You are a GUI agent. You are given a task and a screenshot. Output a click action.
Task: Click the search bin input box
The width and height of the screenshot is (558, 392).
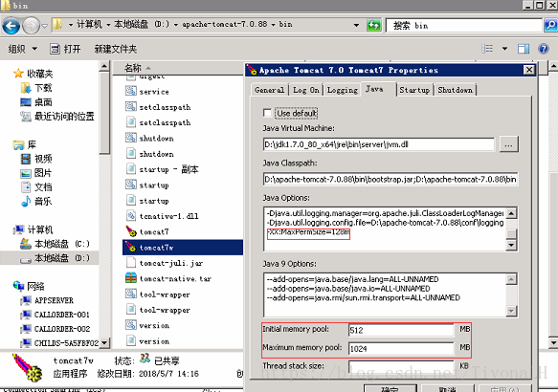click(464, 25)
